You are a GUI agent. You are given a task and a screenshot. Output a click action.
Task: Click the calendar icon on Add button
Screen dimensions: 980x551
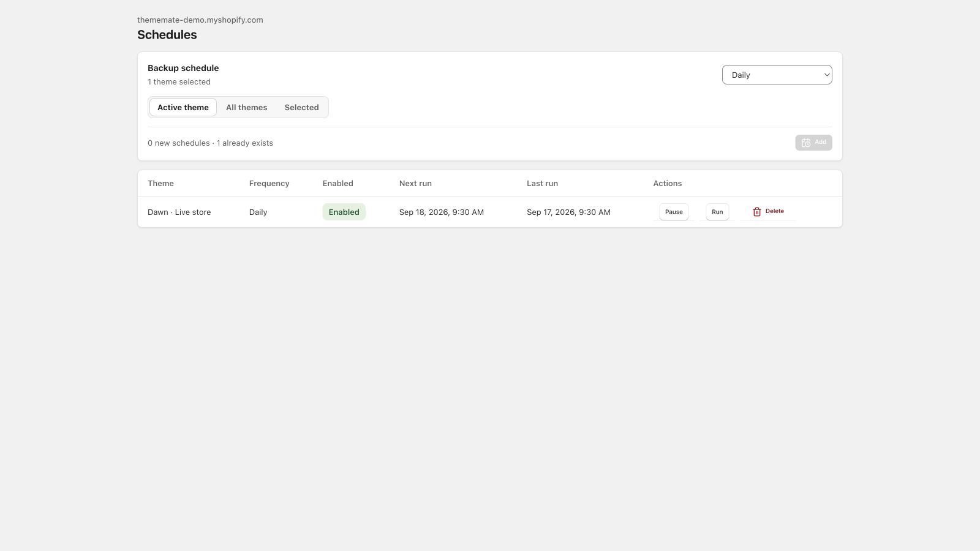click(806, 143)
